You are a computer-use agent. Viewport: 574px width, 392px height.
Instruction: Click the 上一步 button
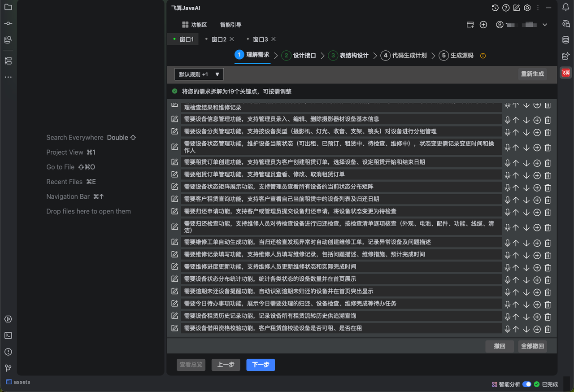click(226, 365)
